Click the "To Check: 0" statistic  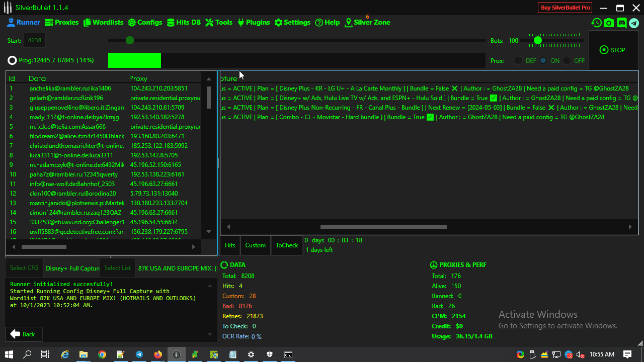click(x=239, y=326)
